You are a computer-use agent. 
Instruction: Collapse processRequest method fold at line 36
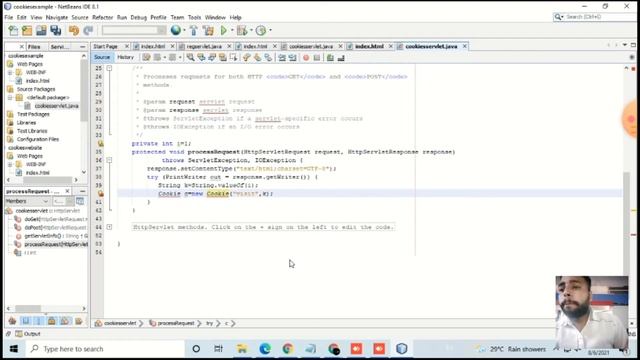(109, 160)
